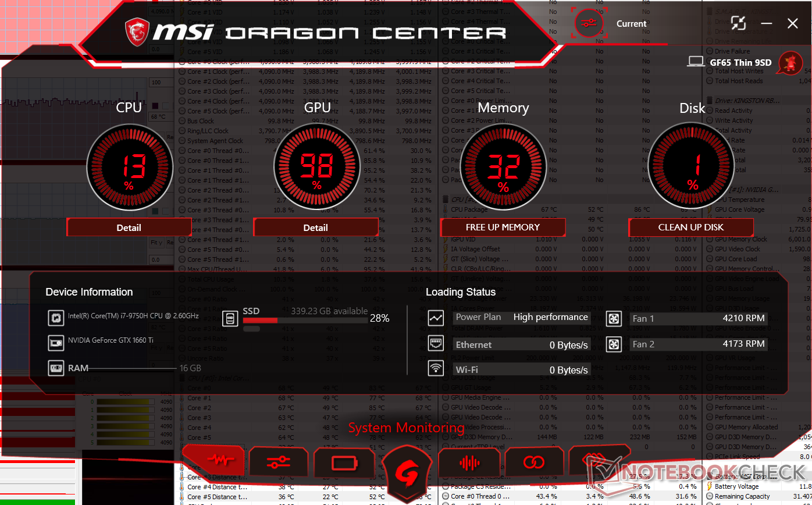812x505 pixels.
Task: Click the Fit y button in graph window
Action: pyautogui.click(x=156, y=242)
